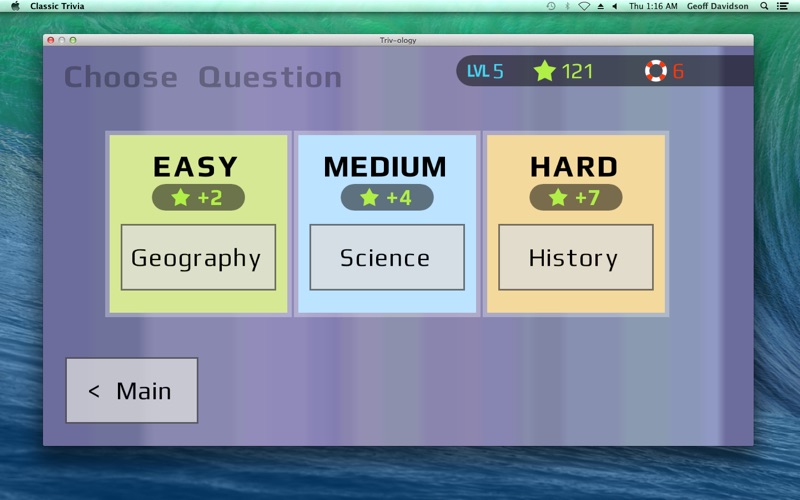
Task: Open Spotlight search in the menu bar
Action: (765, 6)
